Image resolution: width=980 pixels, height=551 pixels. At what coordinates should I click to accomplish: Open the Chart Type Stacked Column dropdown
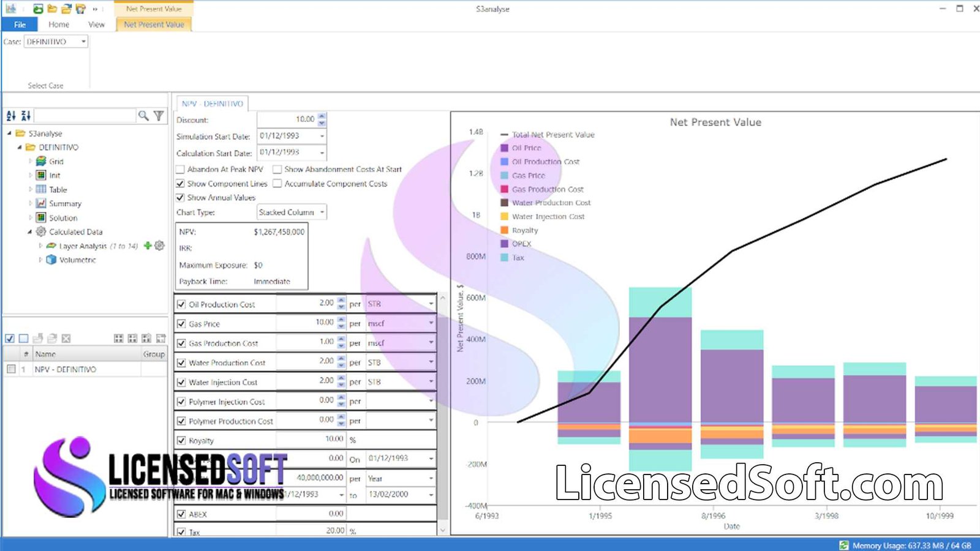(x=322, y=212)
